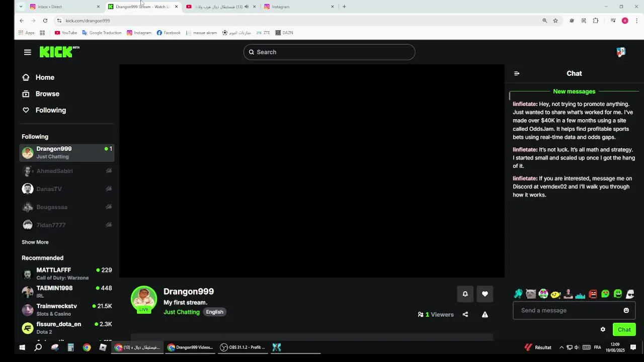
Task: Click linfietate username in first chat message
Action: 524,104
